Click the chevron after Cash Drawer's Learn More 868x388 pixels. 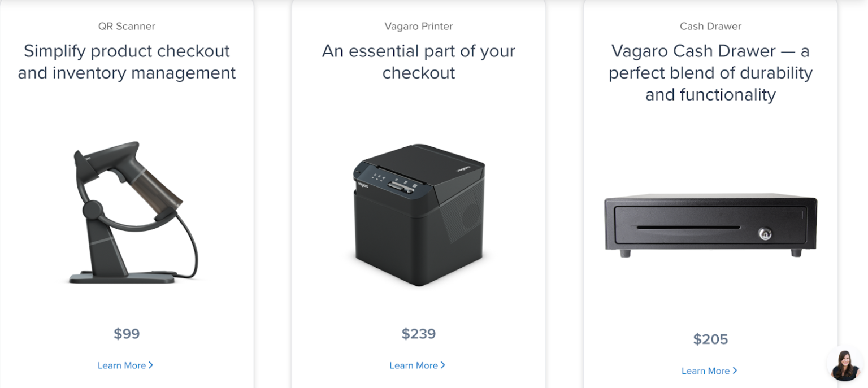point(735,371)
